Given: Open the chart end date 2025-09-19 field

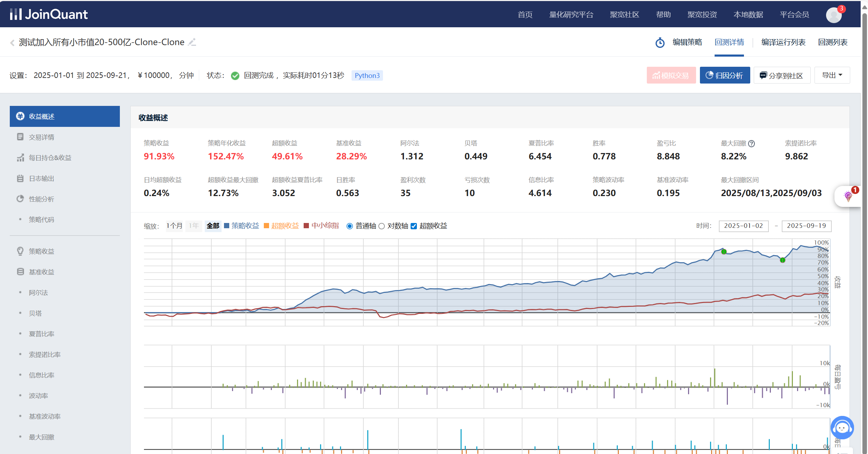Looking at the screenshot, I should click(806, 226).
